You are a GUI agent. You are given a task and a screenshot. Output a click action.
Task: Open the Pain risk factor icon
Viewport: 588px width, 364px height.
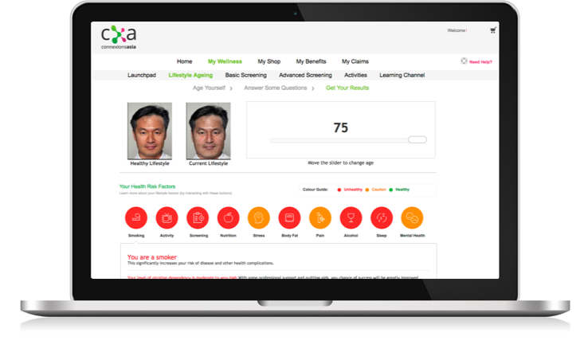(x=319, y=217)
